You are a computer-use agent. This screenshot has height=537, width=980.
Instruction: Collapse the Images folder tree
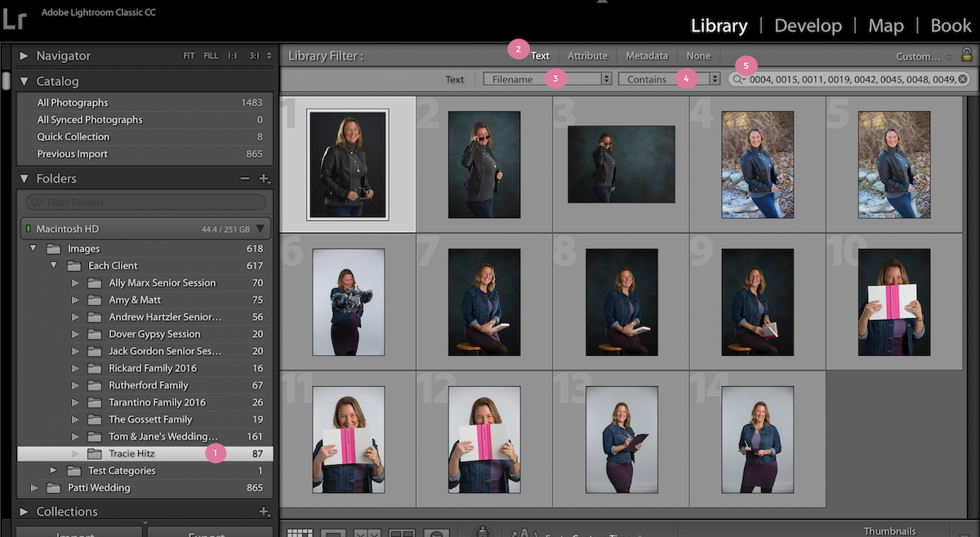[33, 249]
